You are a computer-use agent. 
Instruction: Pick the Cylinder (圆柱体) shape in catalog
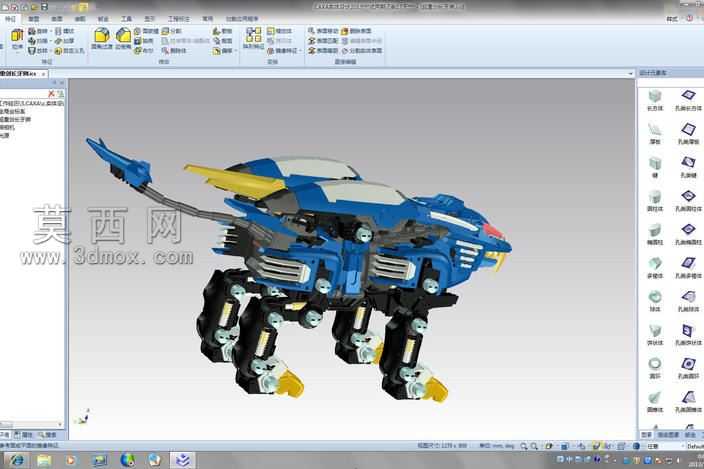(655, 201)
